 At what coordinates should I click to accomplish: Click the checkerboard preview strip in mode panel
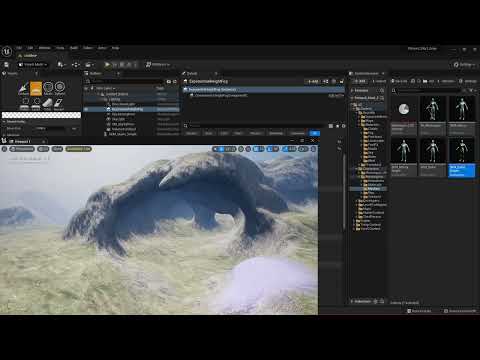[41, 115]
